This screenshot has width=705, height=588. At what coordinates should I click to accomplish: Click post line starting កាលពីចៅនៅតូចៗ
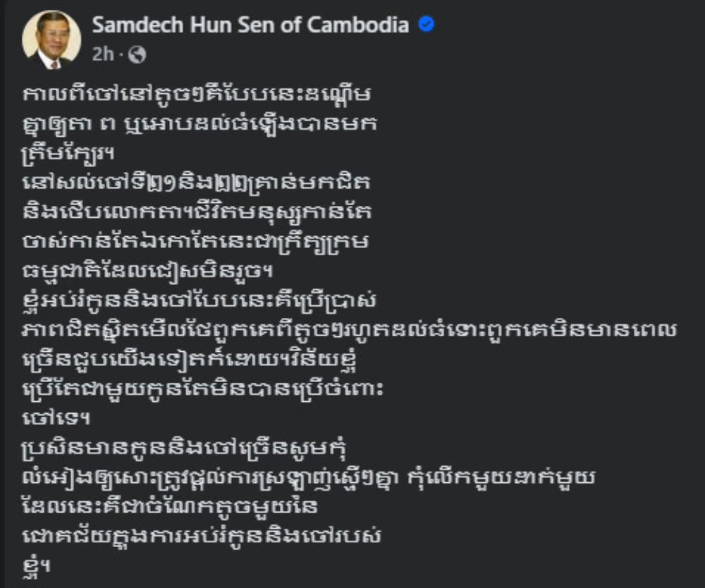197,94
